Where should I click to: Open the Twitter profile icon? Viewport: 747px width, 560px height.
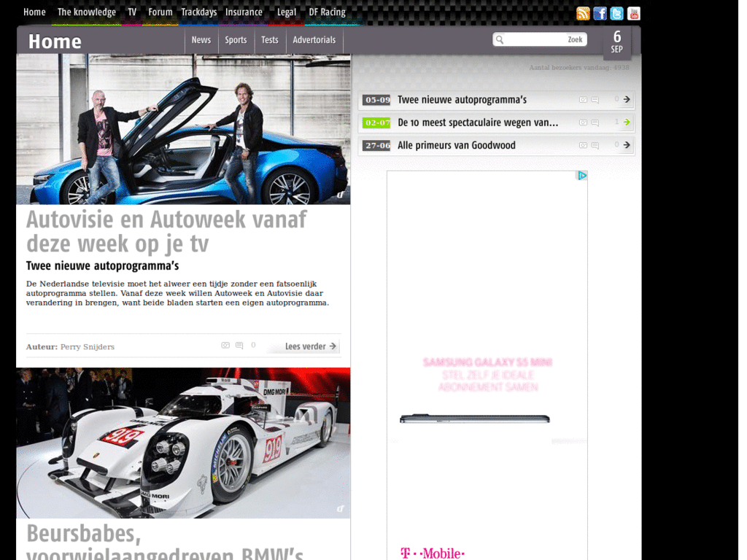[616, 13]
